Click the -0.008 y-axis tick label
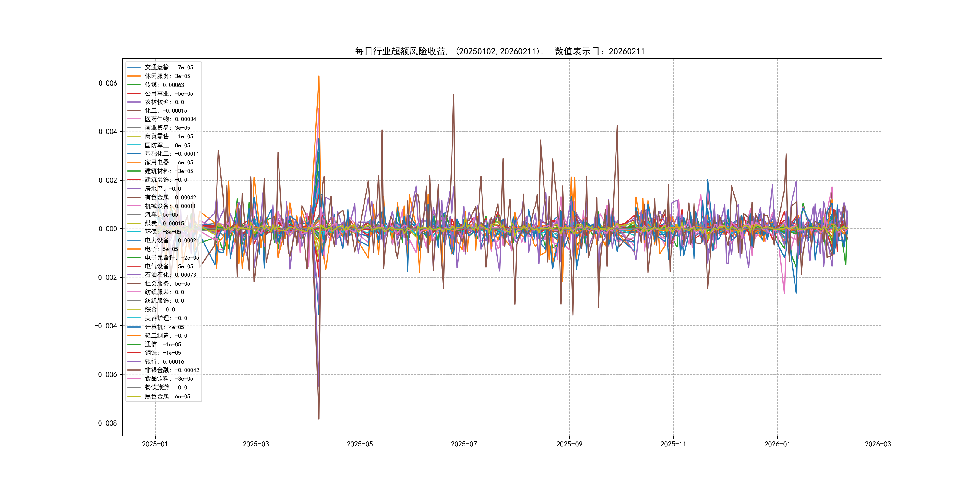 click(x=106, y=423)
